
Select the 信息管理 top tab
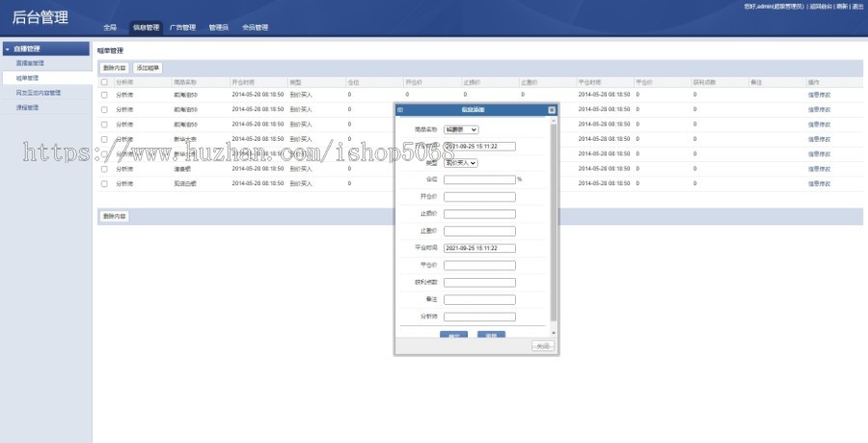point(147,28)
